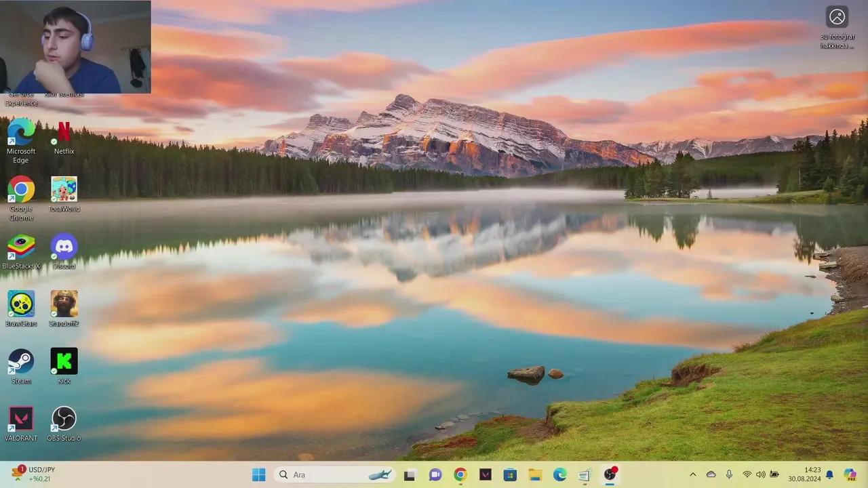Viewport: 868px width, 488px height.
Task: Select the OBS Studio desktop icon
Action: click(x=64, y=419)
